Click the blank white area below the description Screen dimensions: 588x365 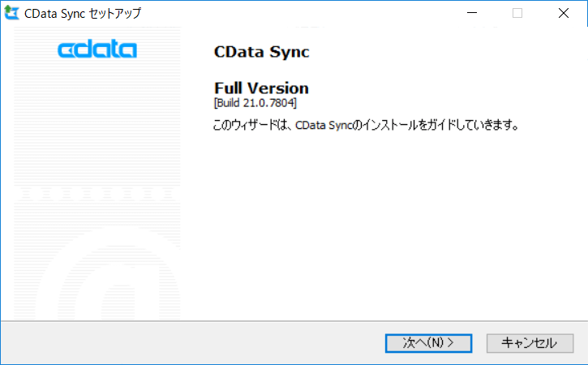tap(381, 227)
